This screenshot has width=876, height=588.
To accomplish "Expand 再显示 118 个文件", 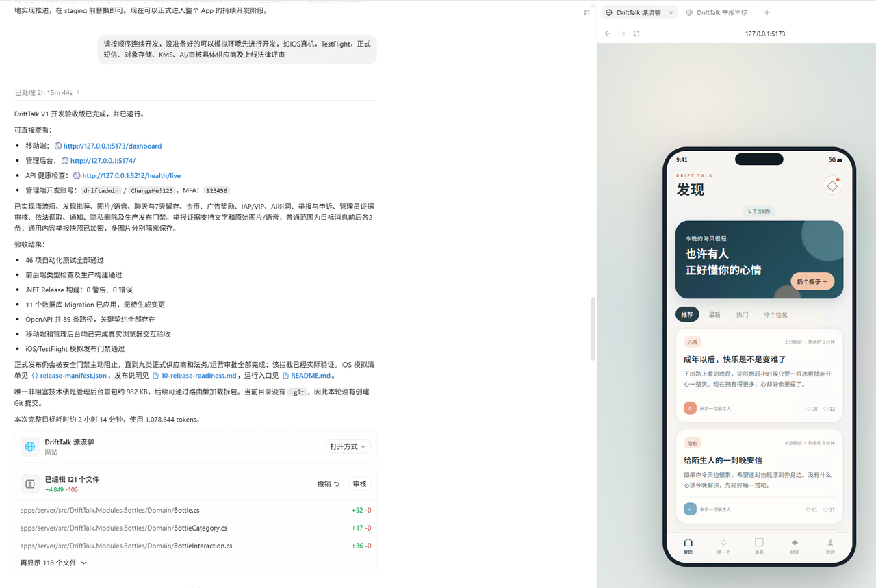I will coord(53,563).
